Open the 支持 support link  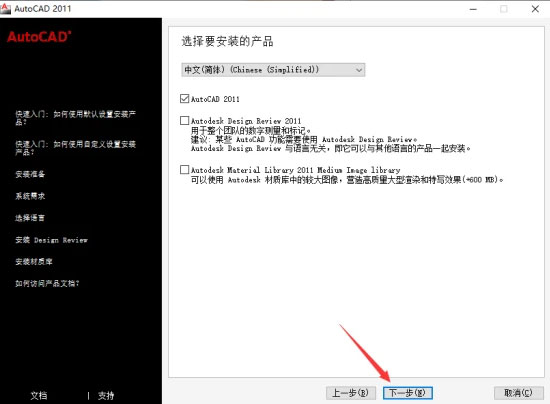pyautogui.click(x=106, y=396)
